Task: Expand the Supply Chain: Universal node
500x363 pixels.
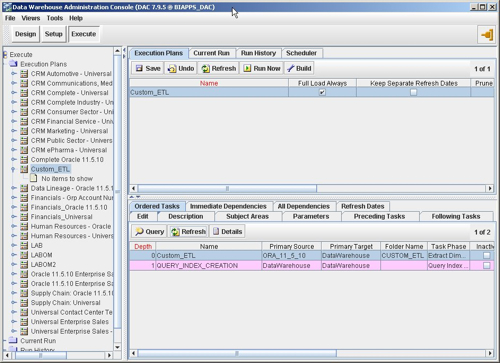Action: coord(14,303)
